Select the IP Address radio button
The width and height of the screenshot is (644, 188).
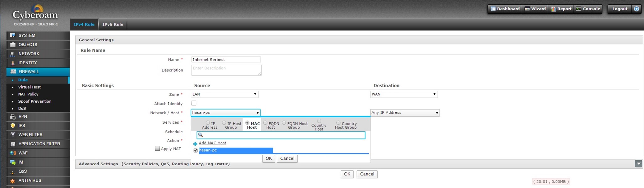[x=208, y=123]
